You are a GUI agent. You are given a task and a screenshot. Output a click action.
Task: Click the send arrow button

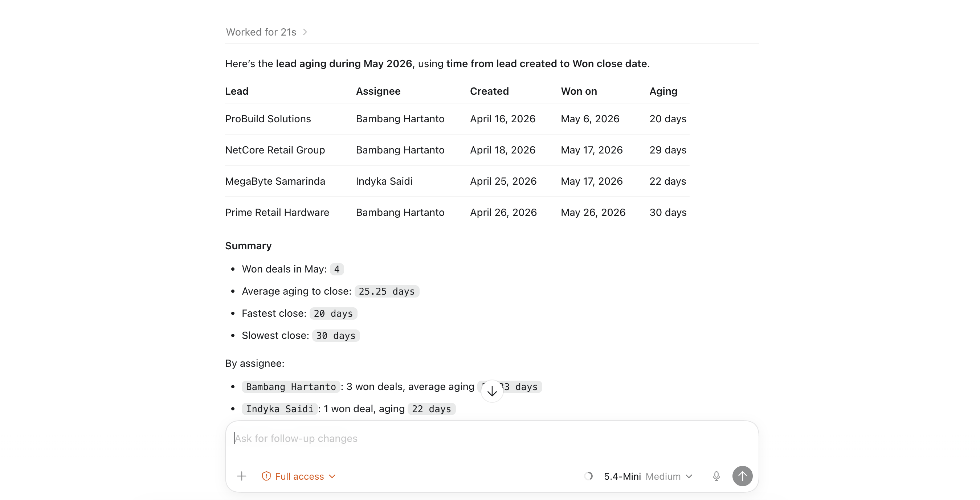click(x=742, y=476)
